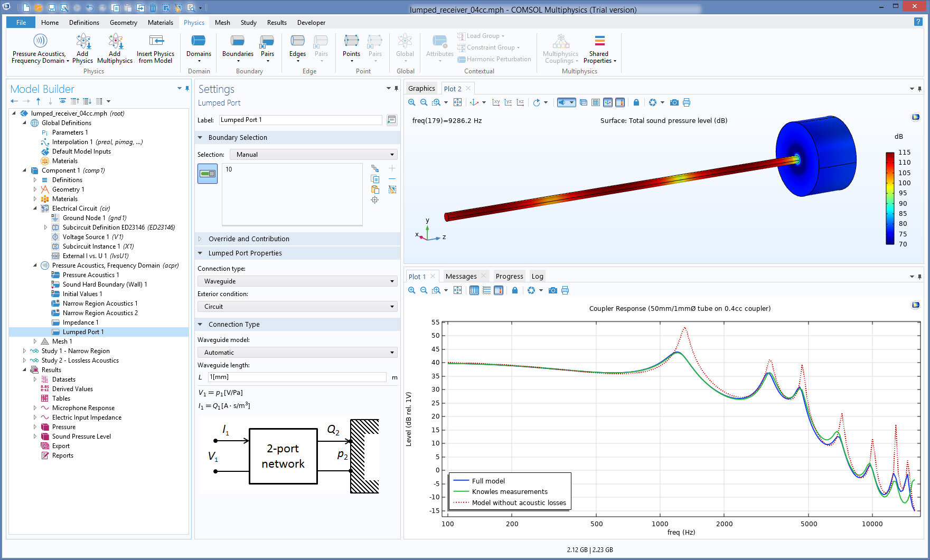
Task: Click the Edges tool in the ribbon
Action: click(x=297, y=48)
